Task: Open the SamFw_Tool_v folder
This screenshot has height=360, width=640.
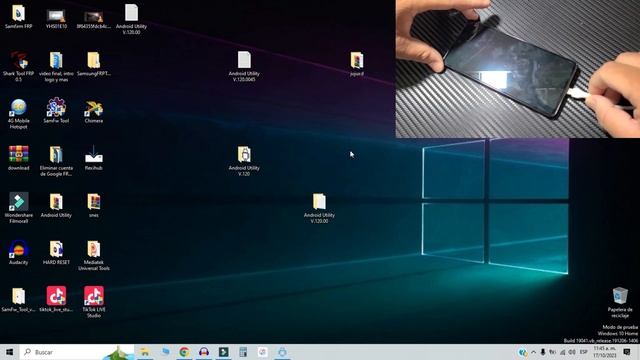Action: pos(18,300)
